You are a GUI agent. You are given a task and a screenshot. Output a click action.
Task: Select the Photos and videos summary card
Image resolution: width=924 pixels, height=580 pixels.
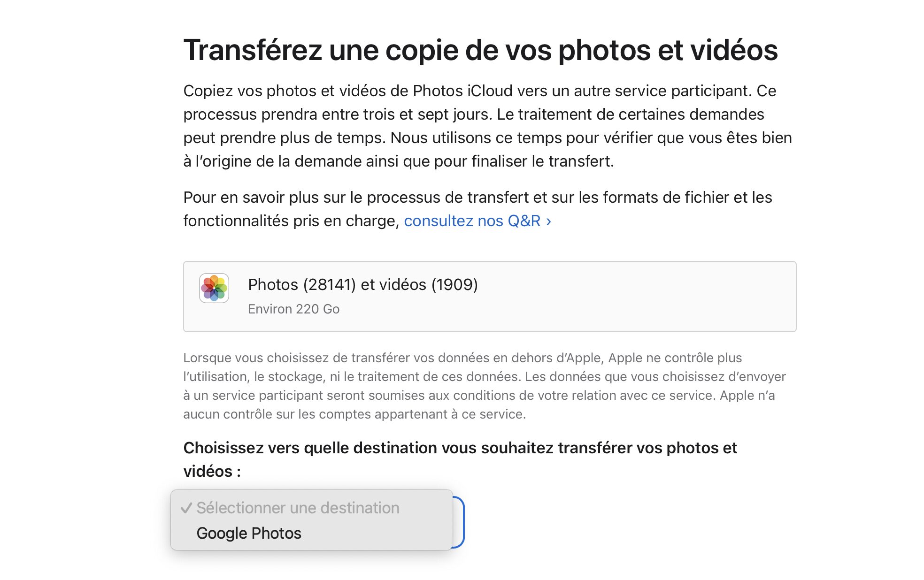(490, 297)
